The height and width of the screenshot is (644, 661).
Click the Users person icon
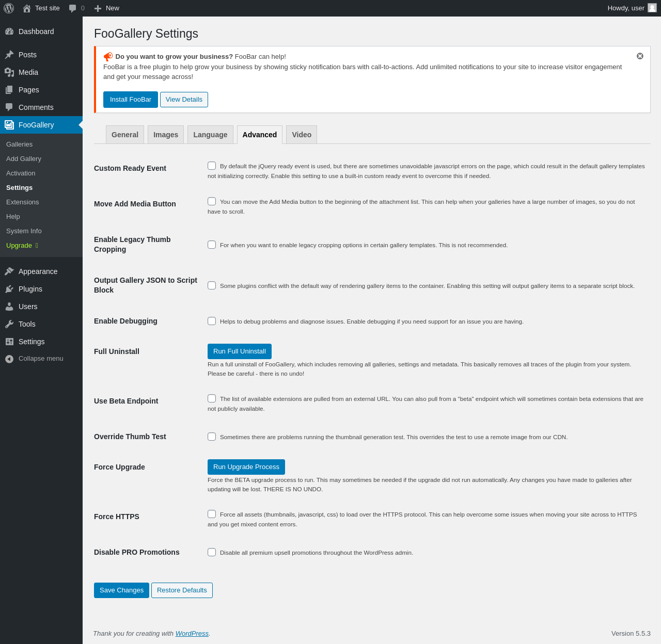pos(9,307)
